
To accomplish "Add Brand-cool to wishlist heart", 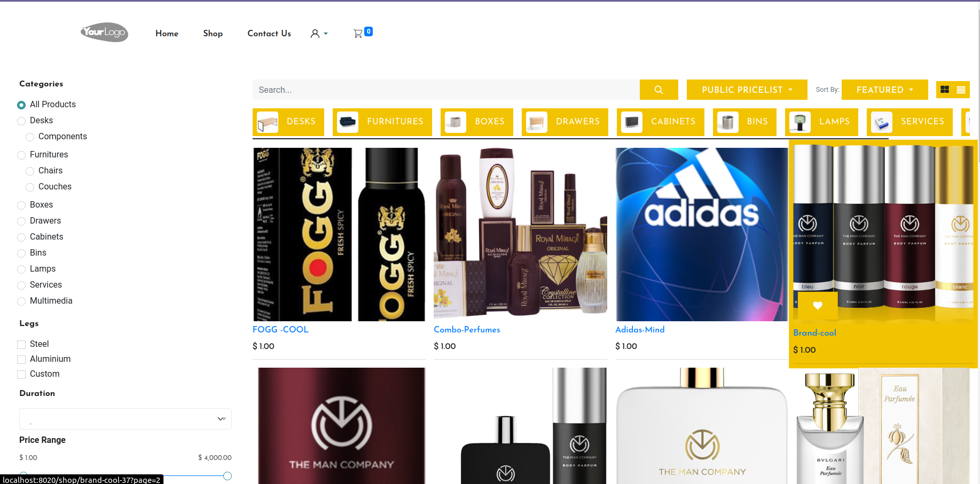I will tap(818, 305).
